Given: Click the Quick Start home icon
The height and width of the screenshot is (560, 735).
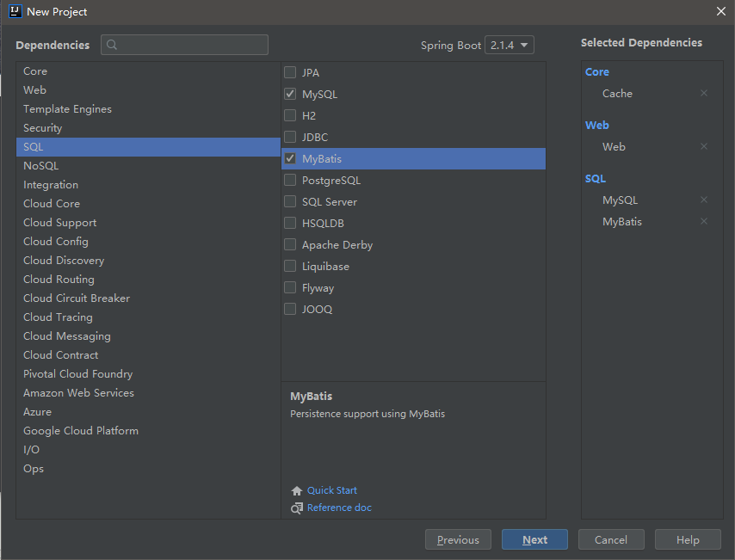Looking at the screenshot, I should 297,490.
